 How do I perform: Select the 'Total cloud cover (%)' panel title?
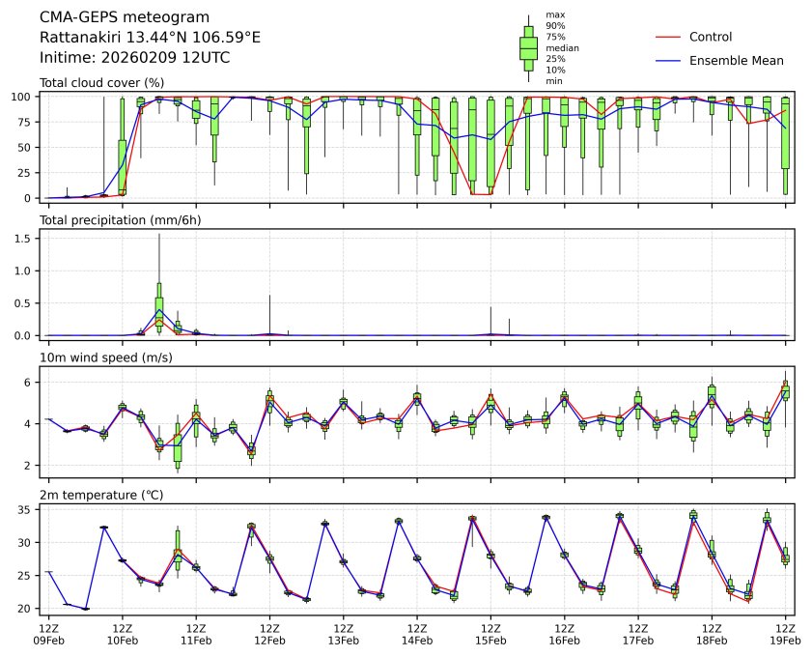101,83
